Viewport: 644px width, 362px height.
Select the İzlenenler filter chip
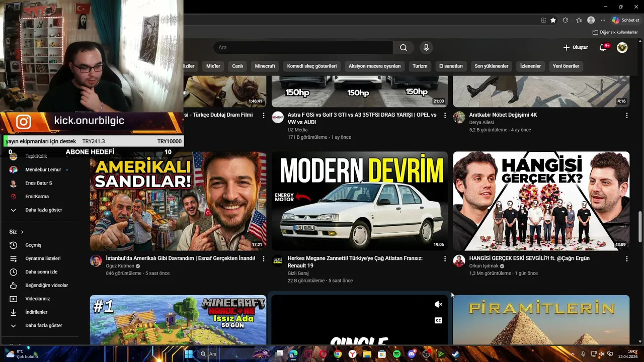pos(530,66)
